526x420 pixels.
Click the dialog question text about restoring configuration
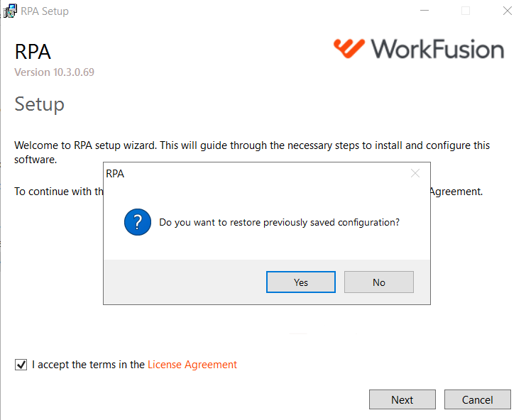tap(279, 222)
